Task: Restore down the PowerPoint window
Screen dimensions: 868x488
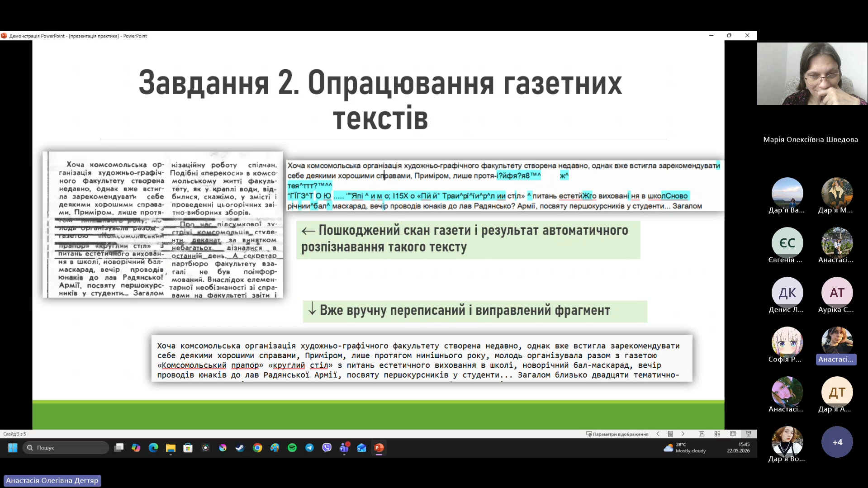Action: [x=729, y=35]
